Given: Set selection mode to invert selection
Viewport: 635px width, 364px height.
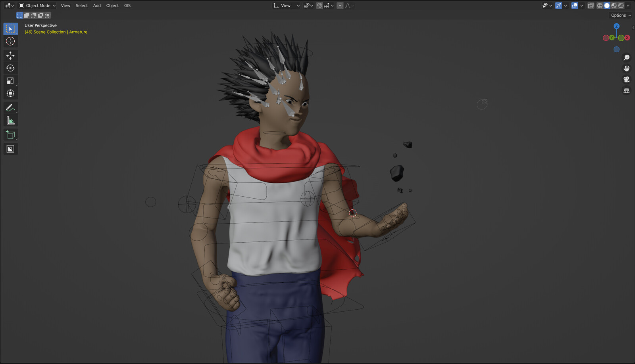Looking at the screenshot, I should 40,15.
